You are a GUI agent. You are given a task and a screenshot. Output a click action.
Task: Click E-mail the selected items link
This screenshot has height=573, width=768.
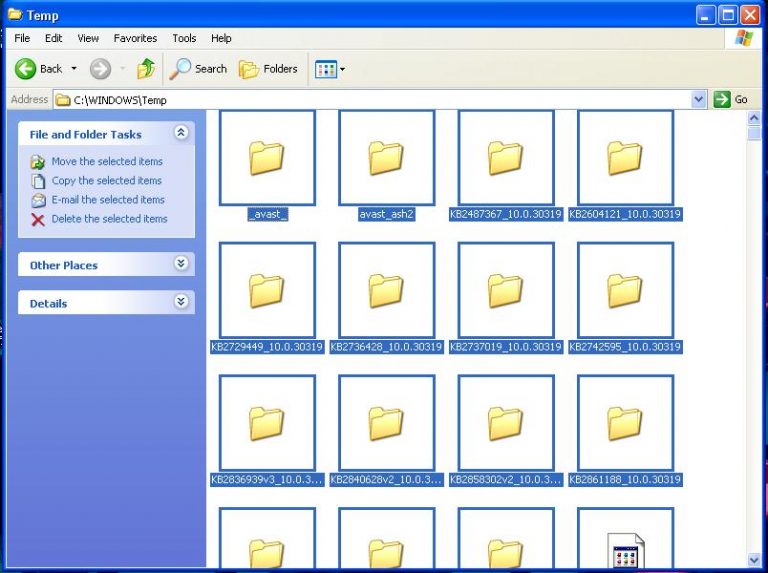pos(108,199)
